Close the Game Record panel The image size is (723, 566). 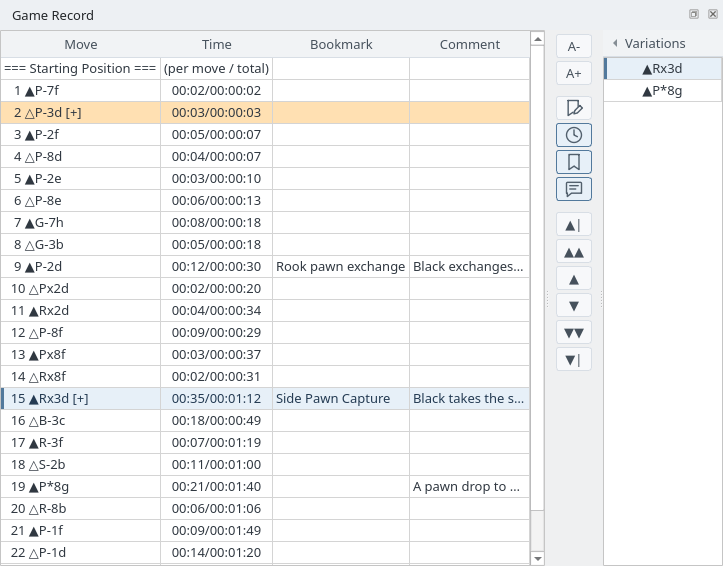point(713,14)
